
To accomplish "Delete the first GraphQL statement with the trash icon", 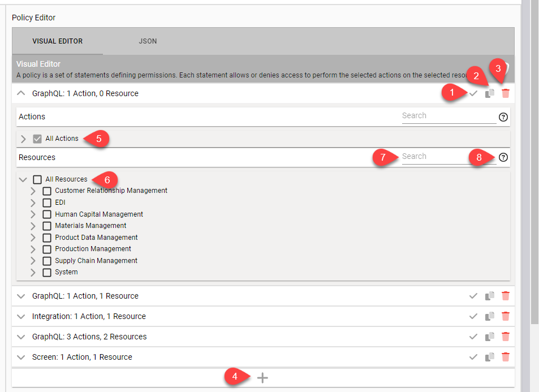I will pyautogui.click(x=506, y=93).
